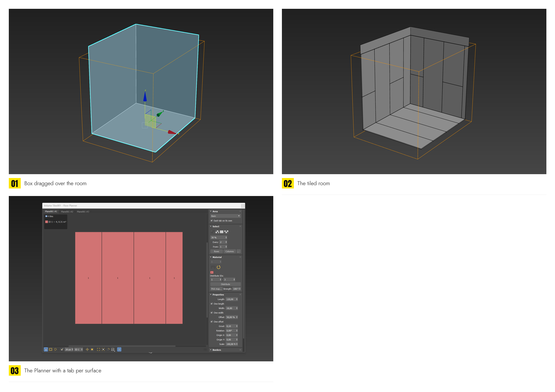This screenshot has width=555, height=392.
Task: Uncheck the One width checkbox
Action: (211, 313)
